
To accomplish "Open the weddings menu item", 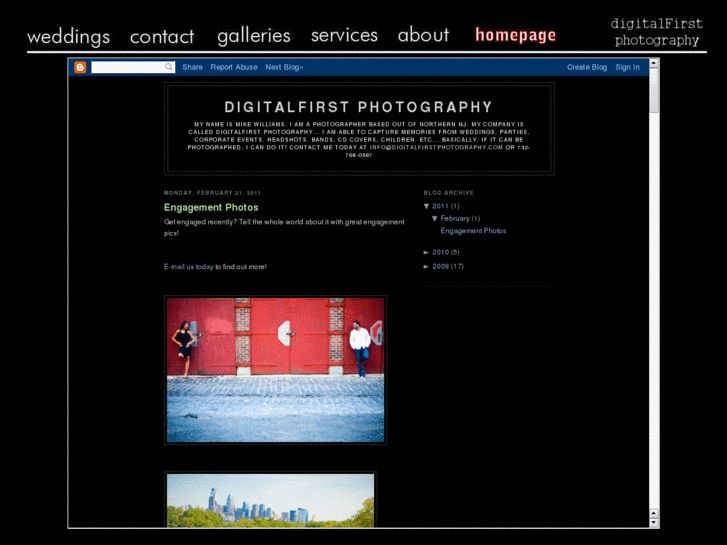I will 69,37.
